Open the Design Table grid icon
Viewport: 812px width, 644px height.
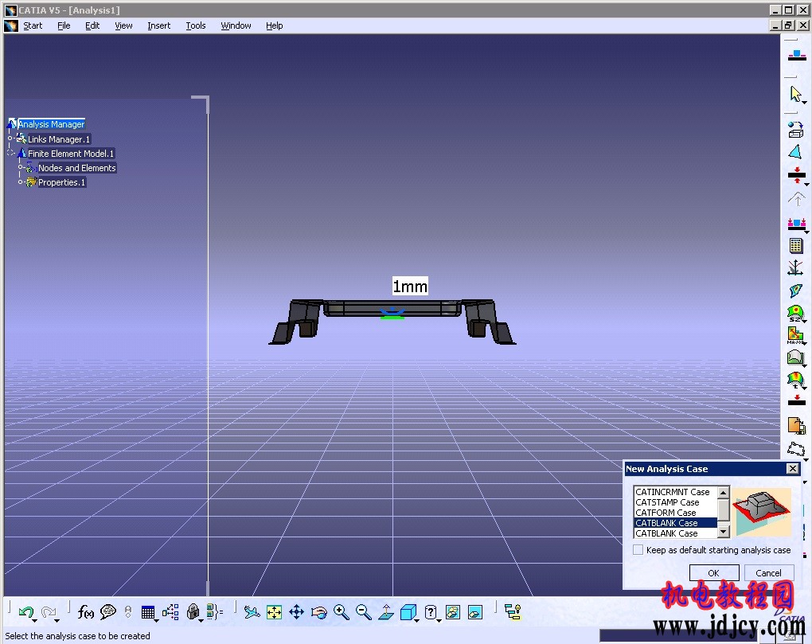click(148, 612)
